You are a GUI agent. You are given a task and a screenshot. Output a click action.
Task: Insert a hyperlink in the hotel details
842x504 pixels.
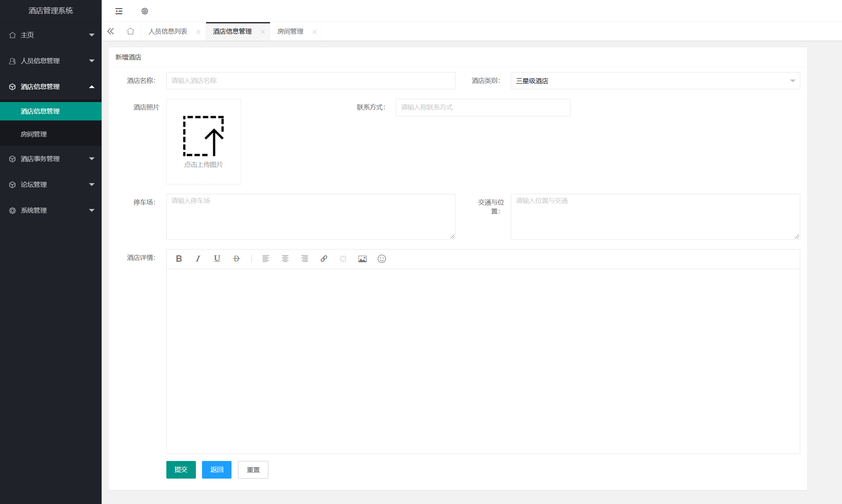(x=324, y=259)
